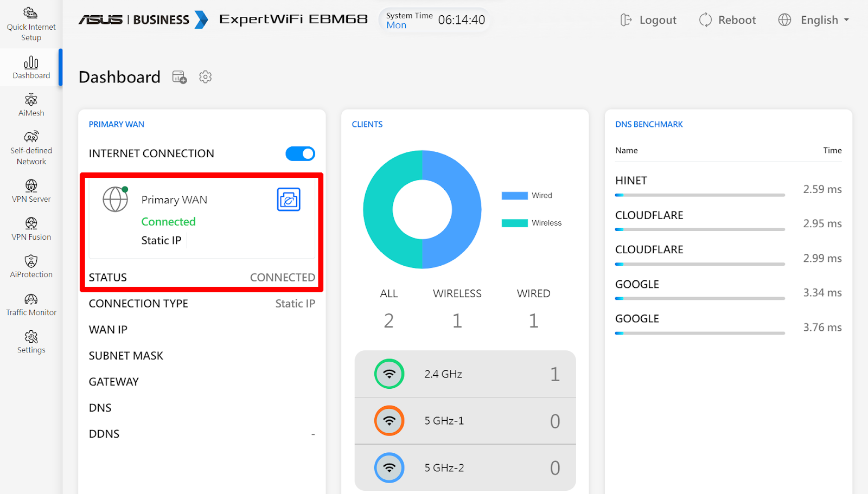Open Settings from the sidebar
The height and width of the screenshot is (494, 868).
(31, 342)
